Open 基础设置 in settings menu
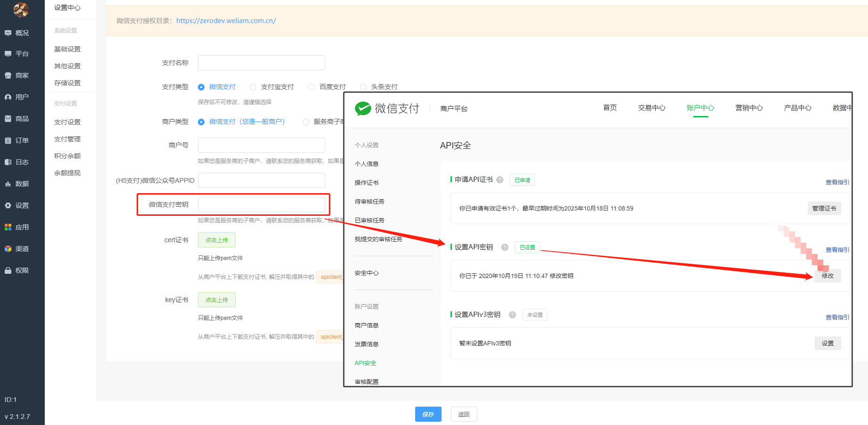The height and width of the screenshot is (425, 868). [67, 49]
